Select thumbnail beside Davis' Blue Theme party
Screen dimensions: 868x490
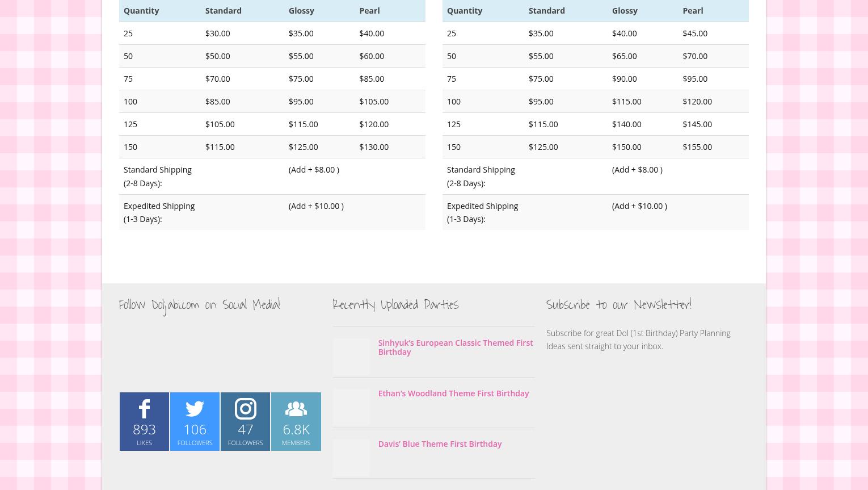tap(351, 458)
